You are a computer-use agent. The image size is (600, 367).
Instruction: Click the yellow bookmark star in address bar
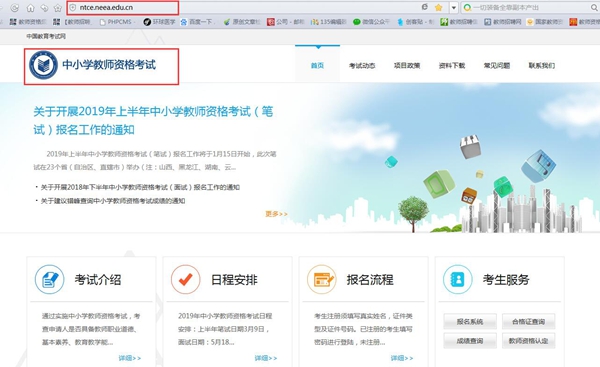point(439,7)
